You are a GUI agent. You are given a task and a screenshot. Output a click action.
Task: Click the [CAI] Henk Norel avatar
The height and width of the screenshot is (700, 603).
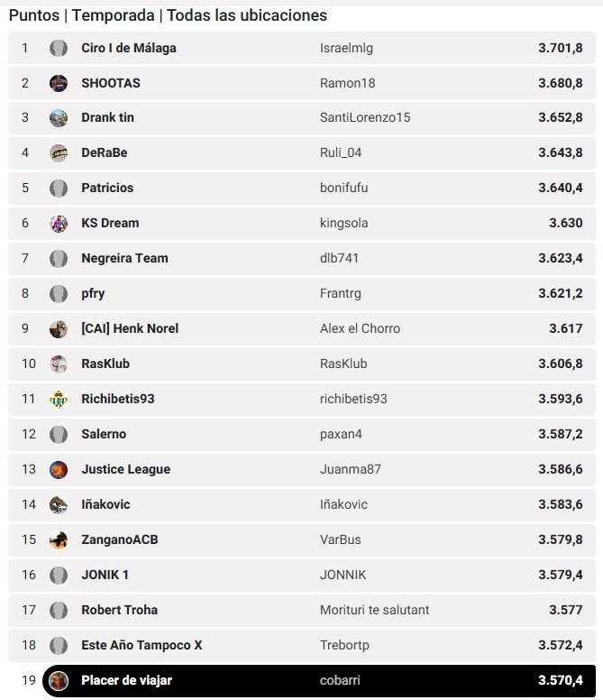click(x=59, y=329)
